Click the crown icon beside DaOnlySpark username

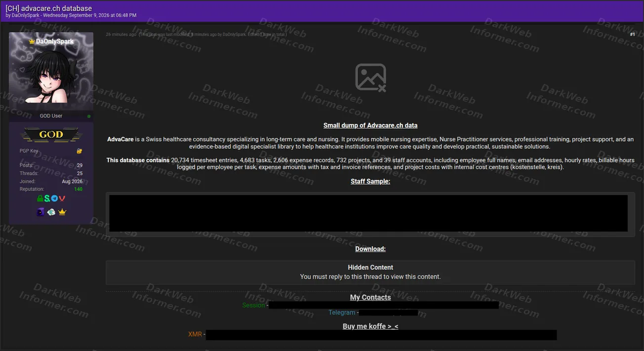pyautogui.click(x=32, y=41)
